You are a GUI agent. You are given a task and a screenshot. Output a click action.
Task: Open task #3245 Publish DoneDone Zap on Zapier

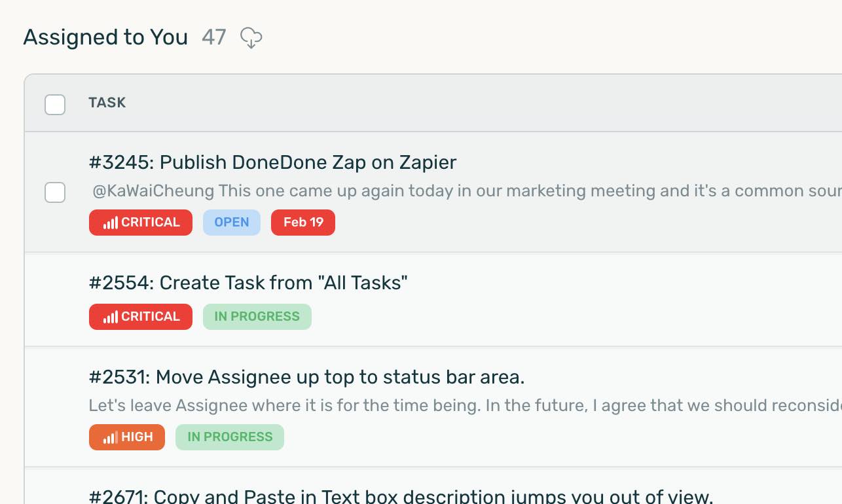[x=272, y=162]
